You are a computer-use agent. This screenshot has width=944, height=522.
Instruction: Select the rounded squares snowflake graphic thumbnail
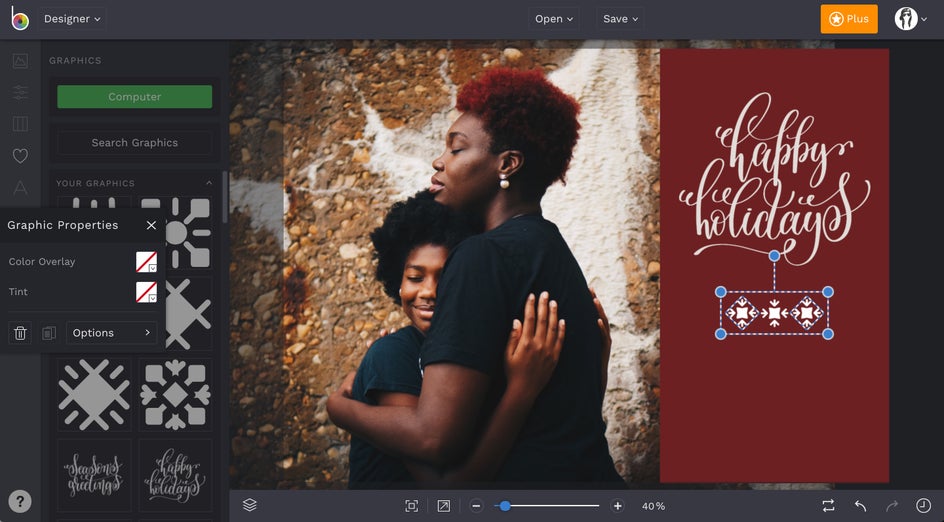click(175, 394)
